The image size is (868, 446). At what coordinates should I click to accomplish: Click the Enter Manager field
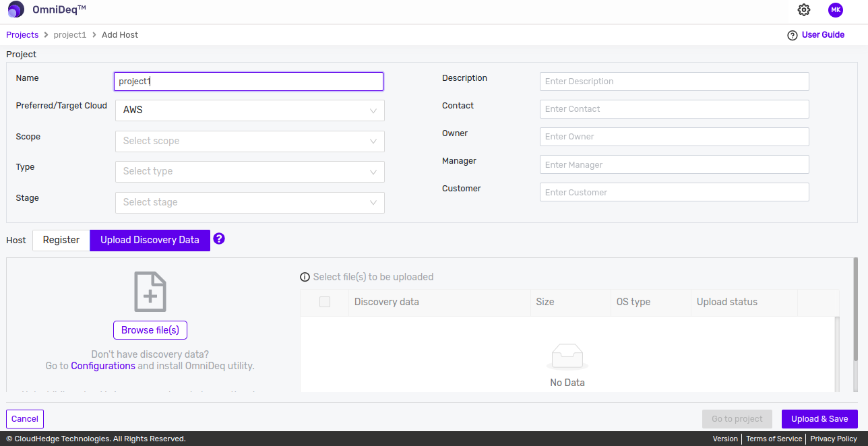[x=674, y=164]
